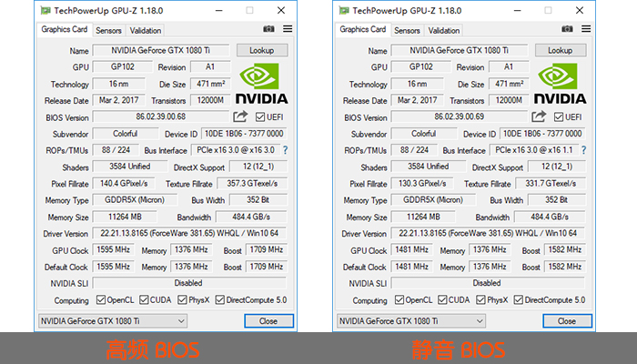This screenshot has width=637, height=364.
Task: Click Bus Interface PCIe x16 3.0 @ x16 1.1
Action: pyautogui.click(x=534, y=150)
